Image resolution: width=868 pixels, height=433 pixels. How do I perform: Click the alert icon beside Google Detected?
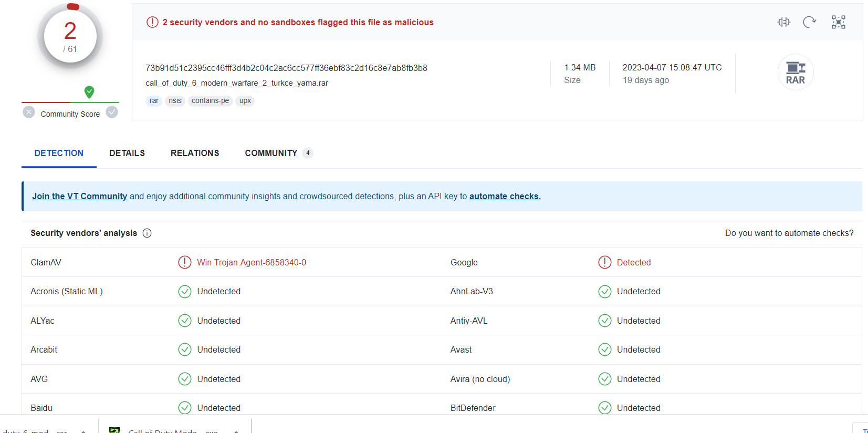pos(605,262)
